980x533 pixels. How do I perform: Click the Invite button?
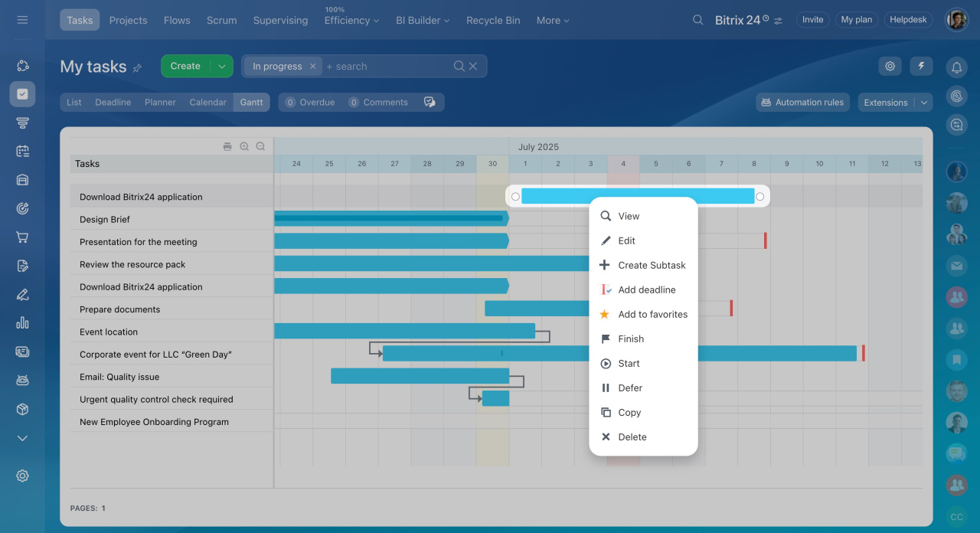812,20
